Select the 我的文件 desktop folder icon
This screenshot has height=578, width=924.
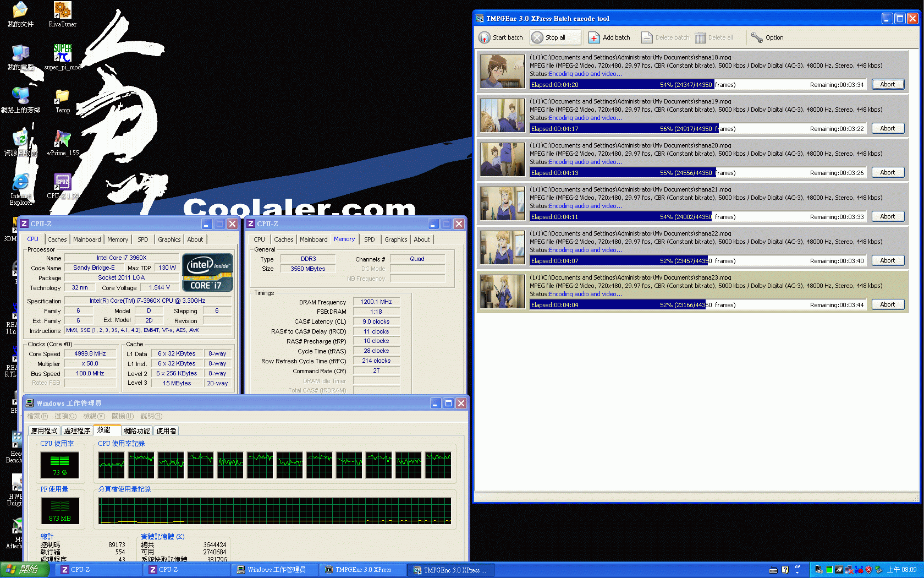(20, 15)
